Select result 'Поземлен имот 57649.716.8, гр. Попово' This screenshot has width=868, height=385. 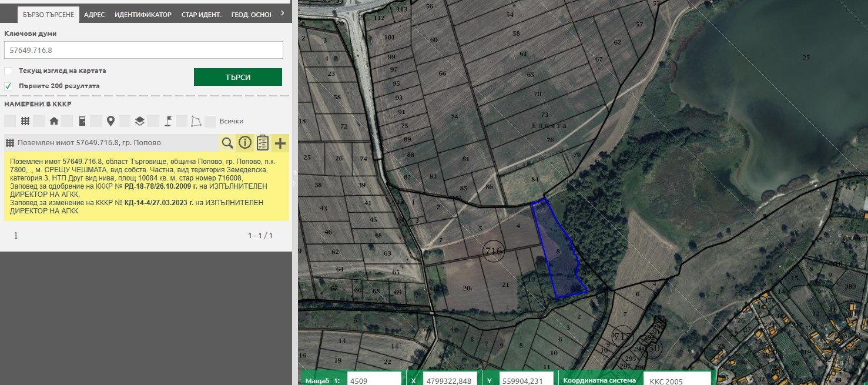89,143
